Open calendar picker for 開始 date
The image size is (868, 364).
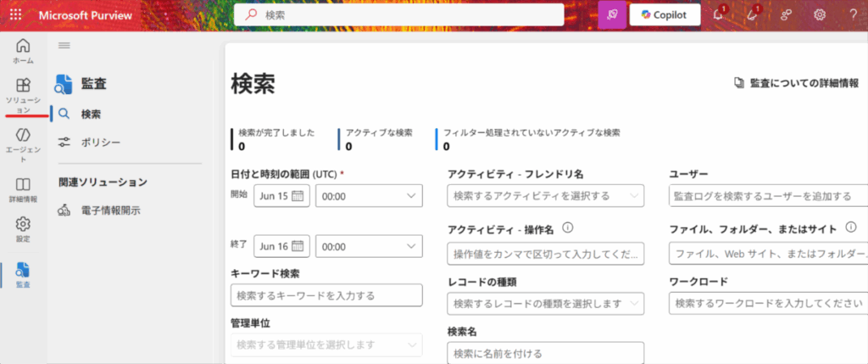[297, 196]
